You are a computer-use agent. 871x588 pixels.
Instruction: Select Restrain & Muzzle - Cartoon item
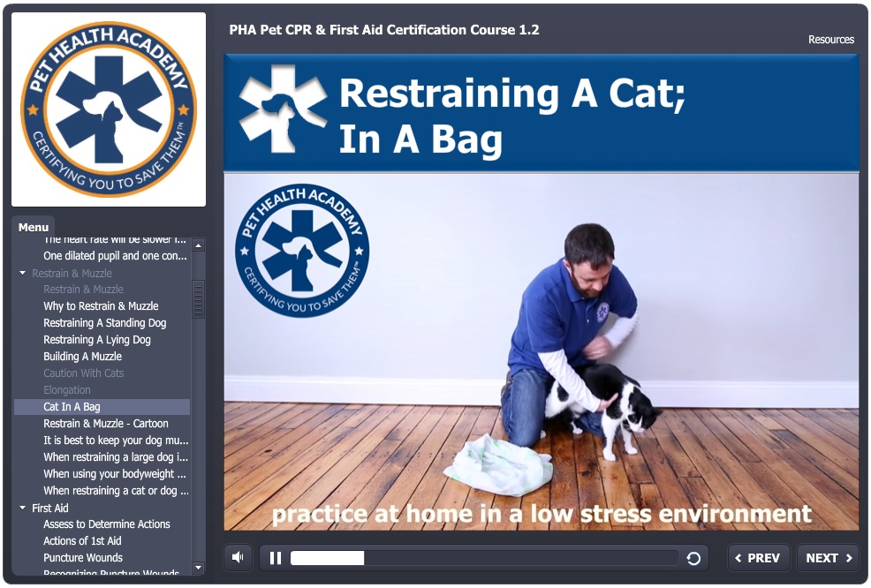pyautogui.click(x=106, y=423)
